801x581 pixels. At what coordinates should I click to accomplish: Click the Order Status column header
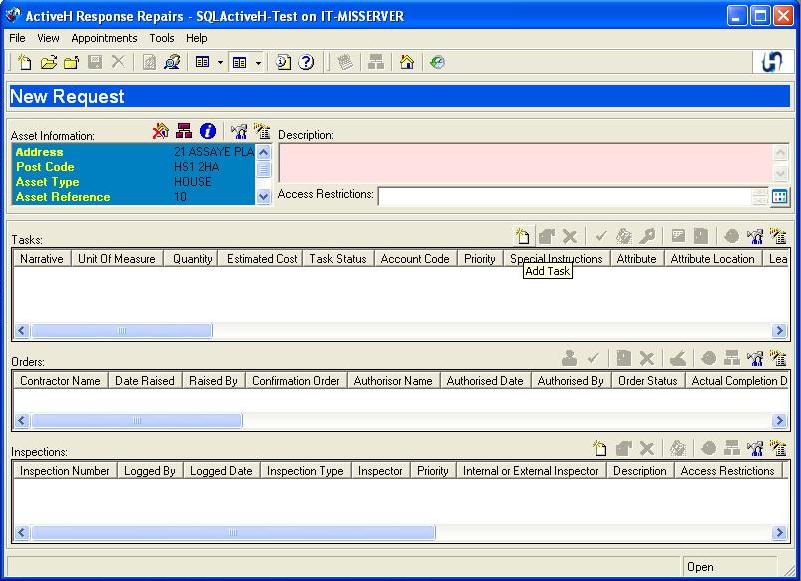tap(648, 381)
